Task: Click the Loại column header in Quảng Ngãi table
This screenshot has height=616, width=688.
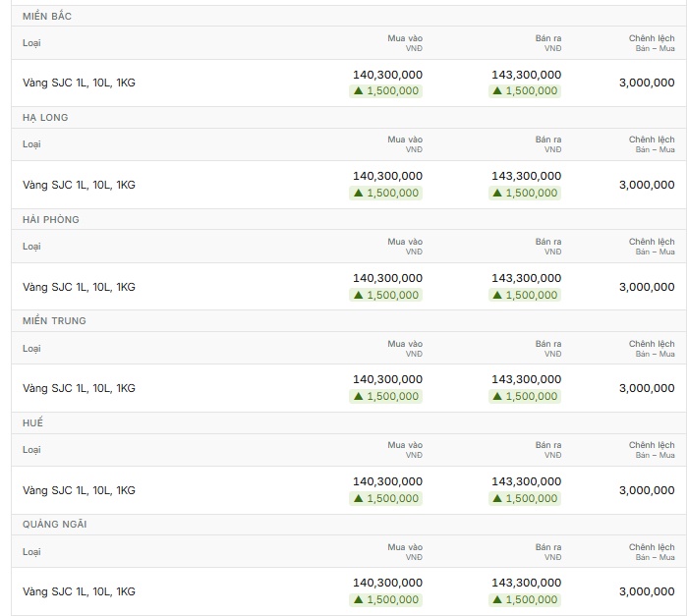Action: (31, 551)
